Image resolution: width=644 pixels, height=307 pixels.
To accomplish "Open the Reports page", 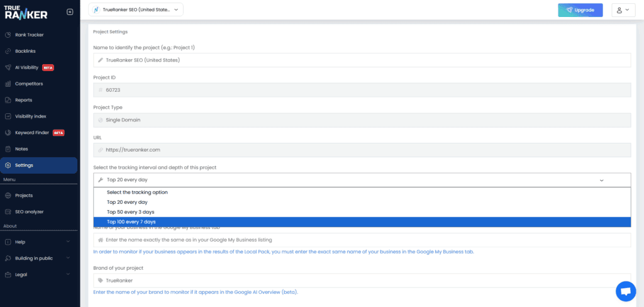I will [x=23, y=100].
